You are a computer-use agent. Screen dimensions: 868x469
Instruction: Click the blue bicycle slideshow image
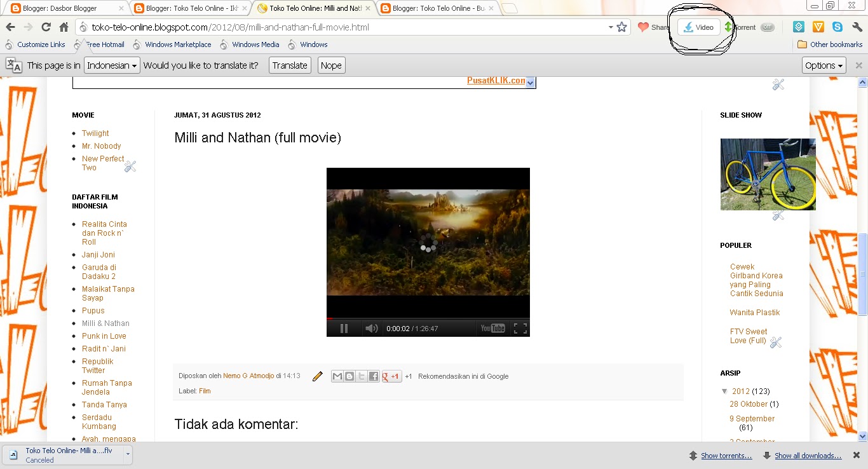tap(768, 174)
